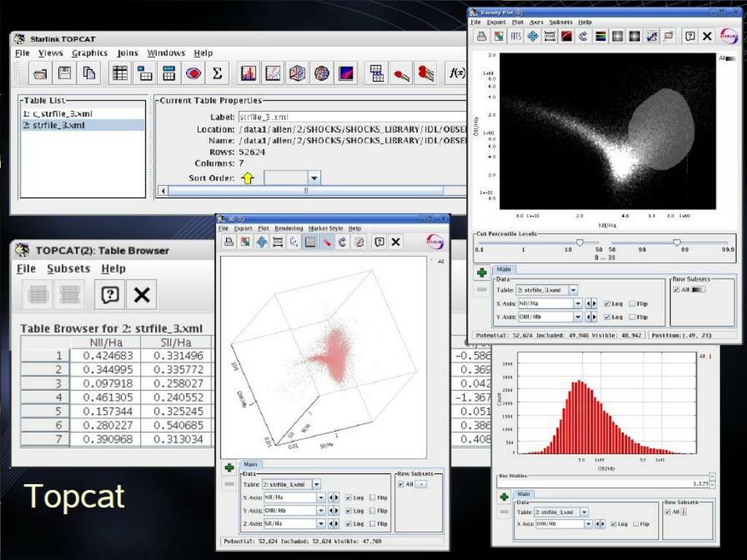
Task: Click the pair match single-matchstick icon
Action: 401,74
